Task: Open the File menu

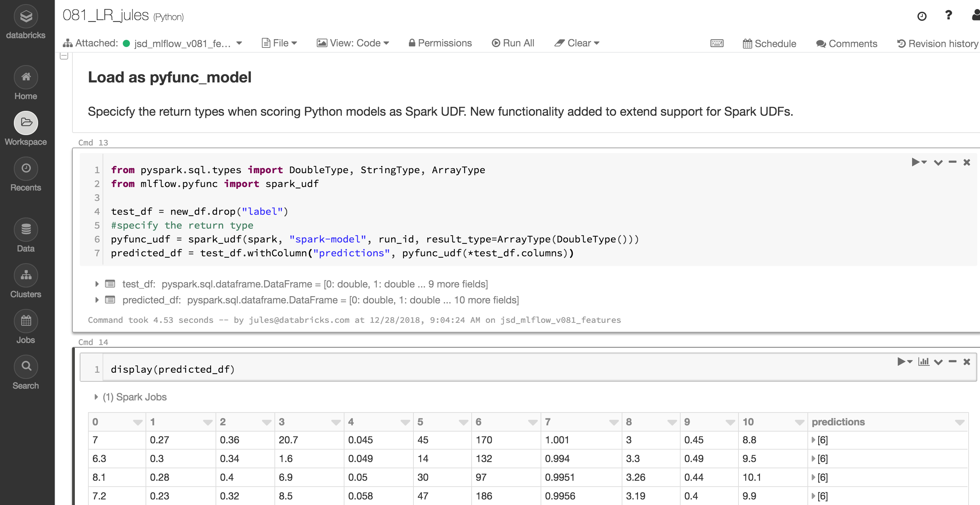Action: 280,43
